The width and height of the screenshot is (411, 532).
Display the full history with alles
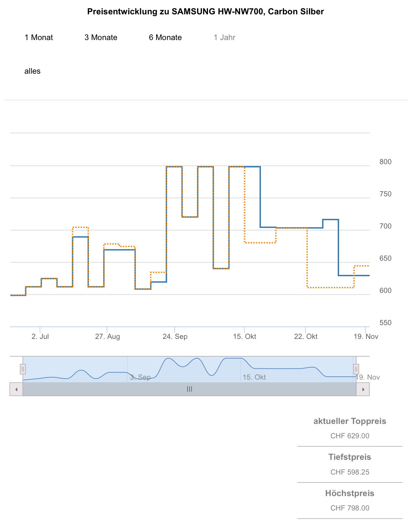tap(33, 71)
